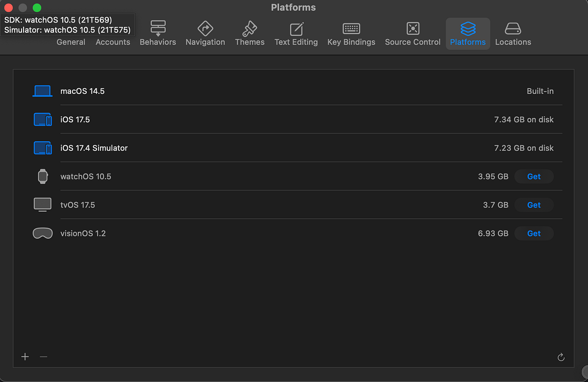Get the tvOS 17.5 platform

click(x=534, y=204)
